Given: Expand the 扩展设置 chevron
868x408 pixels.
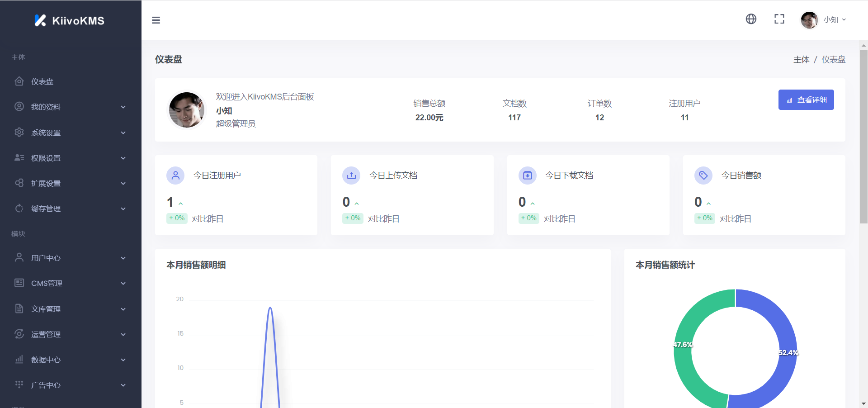Looking at the screenshot, I should click(x=123, y=183).
